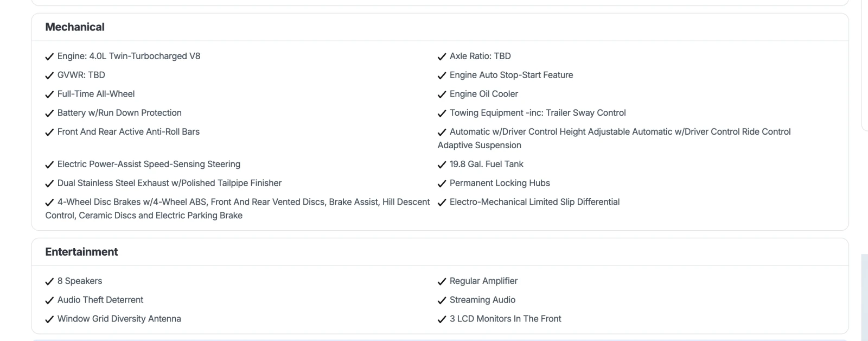Click checkmark beside Engine: 4.0L Twin-Turbocharged V8

click(x=49, y=56)
